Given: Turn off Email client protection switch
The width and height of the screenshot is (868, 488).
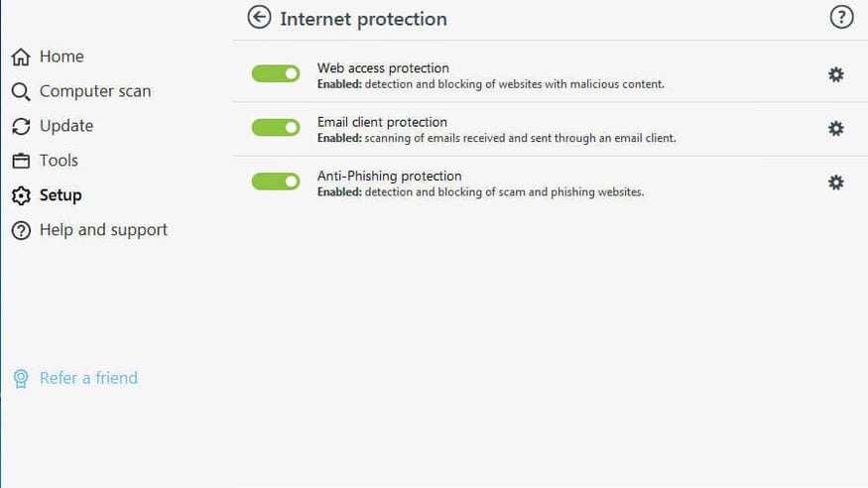Looking at the screenshot, I should click(276, 128).
